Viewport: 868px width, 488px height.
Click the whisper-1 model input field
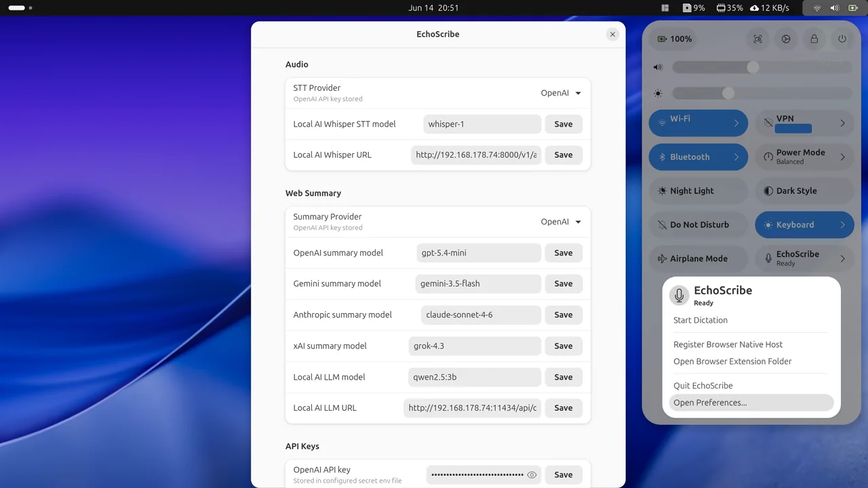482,124
